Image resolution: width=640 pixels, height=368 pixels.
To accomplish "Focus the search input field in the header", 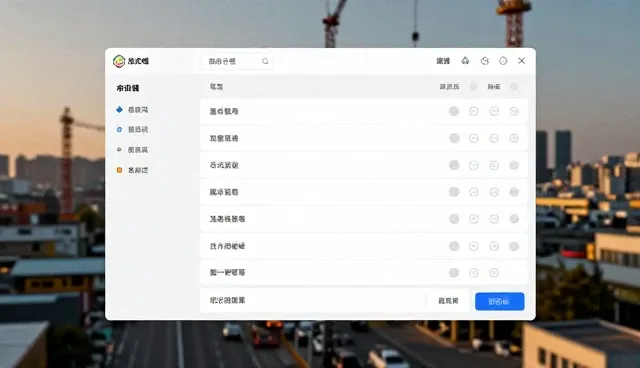I will pyautogui.click(x=237, y=61).
